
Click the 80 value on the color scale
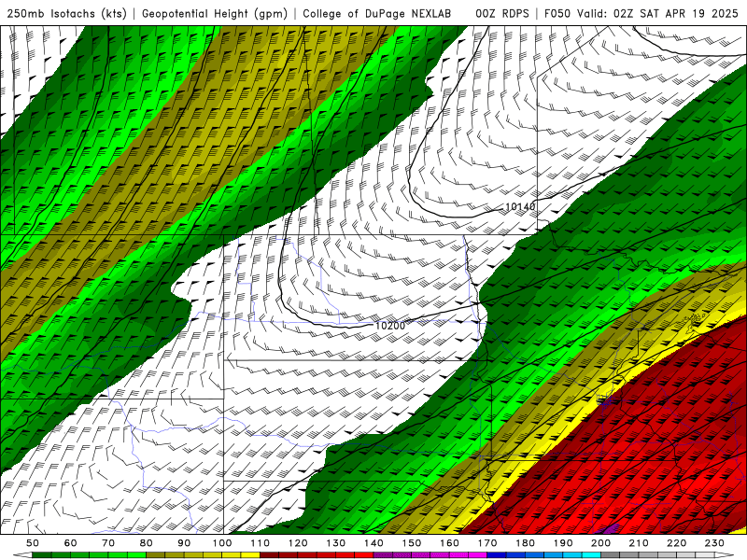146,543
